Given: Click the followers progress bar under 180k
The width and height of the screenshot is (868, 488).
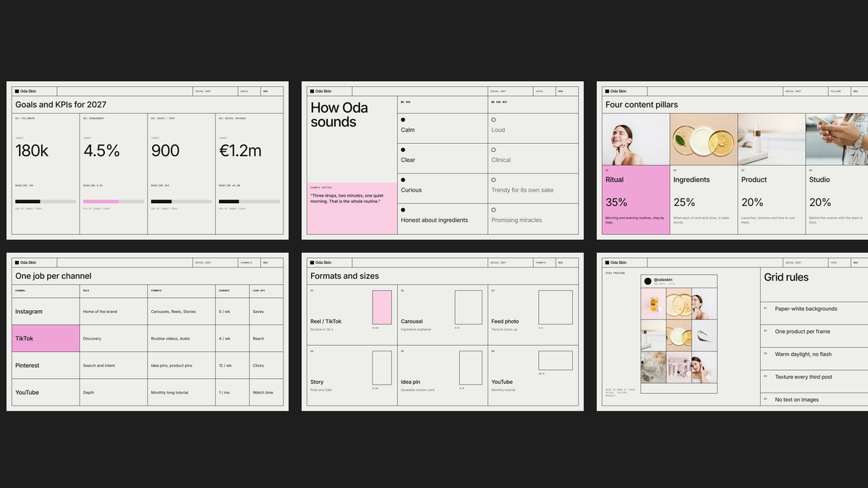Looking at the screenshot, I should [x=46, y=202].
